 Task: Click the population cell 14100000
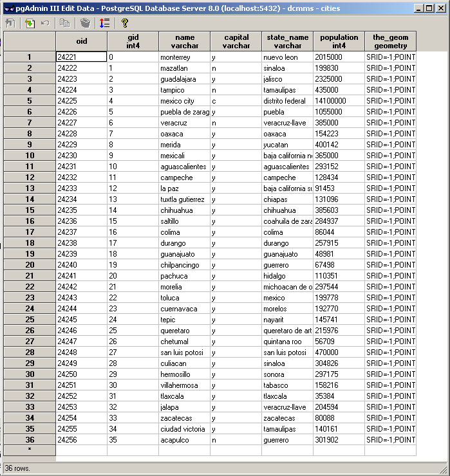point(339,101)
